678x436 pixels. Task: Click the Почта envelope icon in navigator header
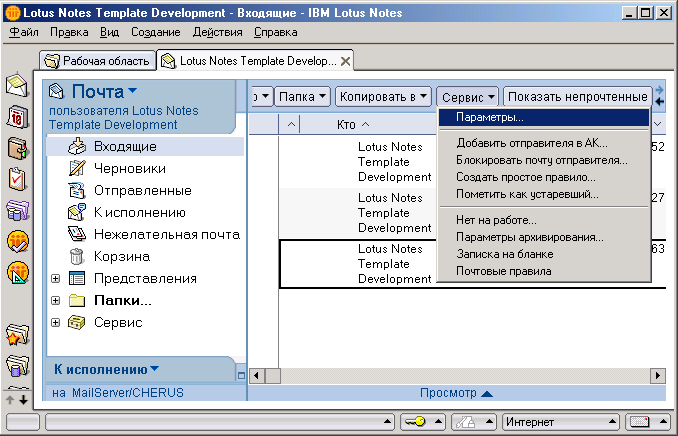pyautogui.click(x=57, y=91)
